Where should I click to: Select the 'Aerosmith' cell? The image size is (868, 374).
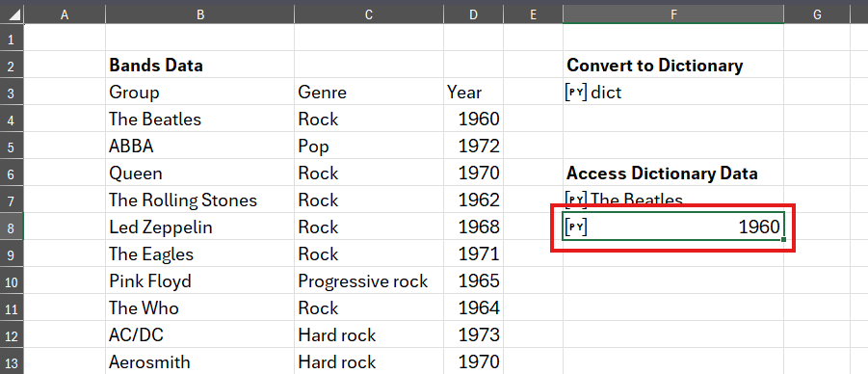click(x=199, y=361)
